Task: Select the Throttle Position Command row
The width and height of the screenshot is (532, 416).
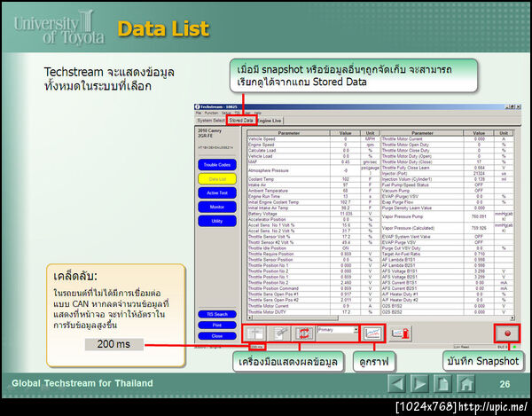Action: 313,288
